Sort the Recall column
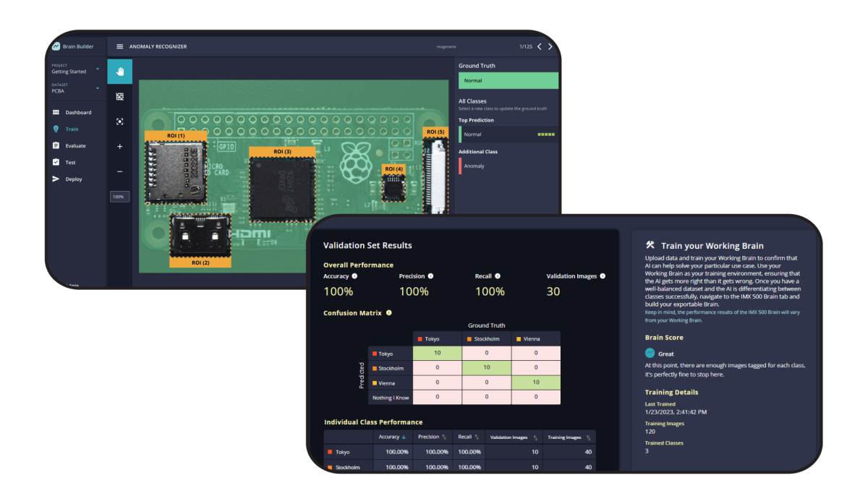 [477, 437]
